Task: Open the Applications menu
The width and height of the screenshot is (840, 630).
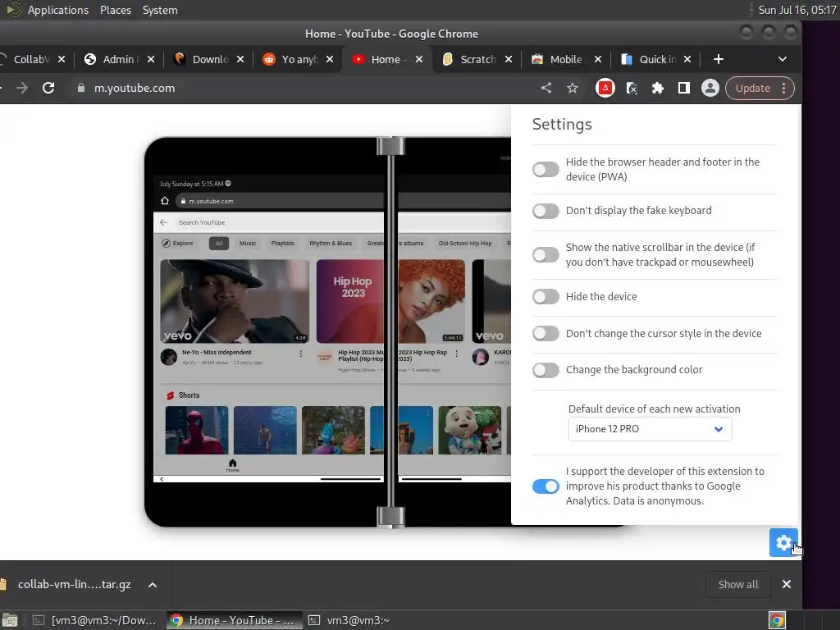Action: (x=58, y=10)
